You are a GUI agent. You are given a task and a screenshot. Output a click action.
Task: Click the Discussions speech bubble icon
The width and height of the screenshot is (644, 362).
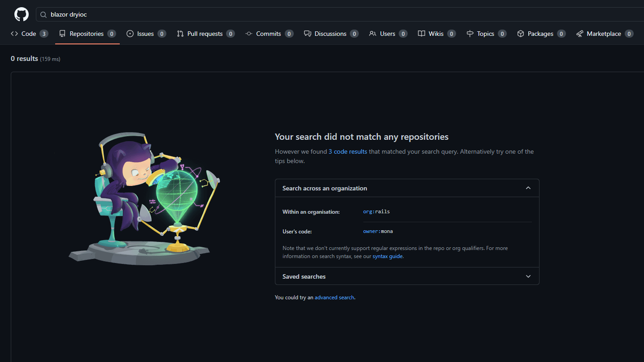(x=308, y=34)
